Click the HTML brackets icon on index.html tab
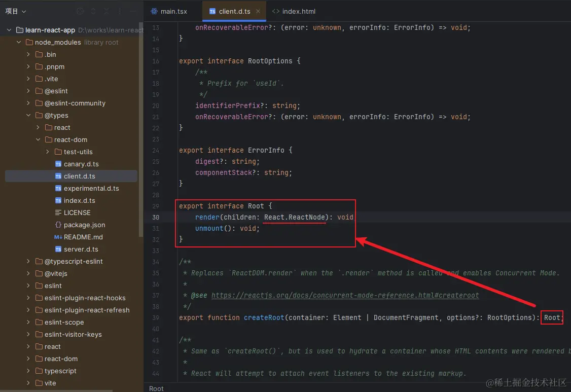 pos(276,11)
